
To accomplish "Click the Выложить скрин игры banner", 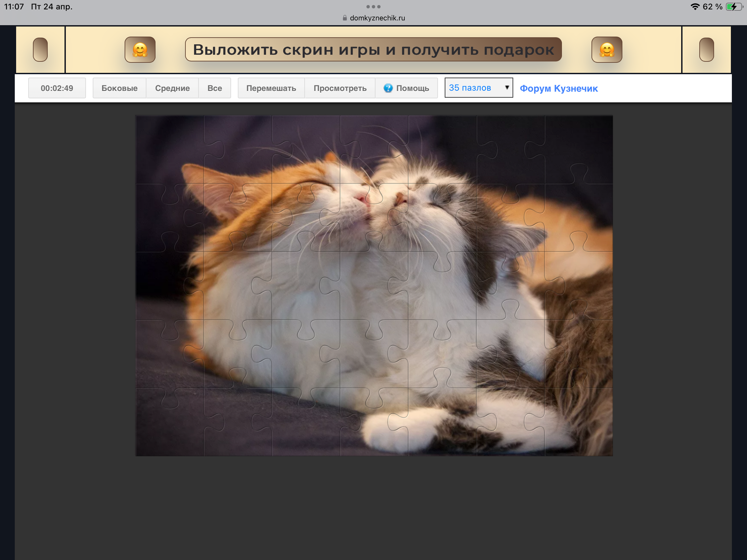I will pos(373,50).
